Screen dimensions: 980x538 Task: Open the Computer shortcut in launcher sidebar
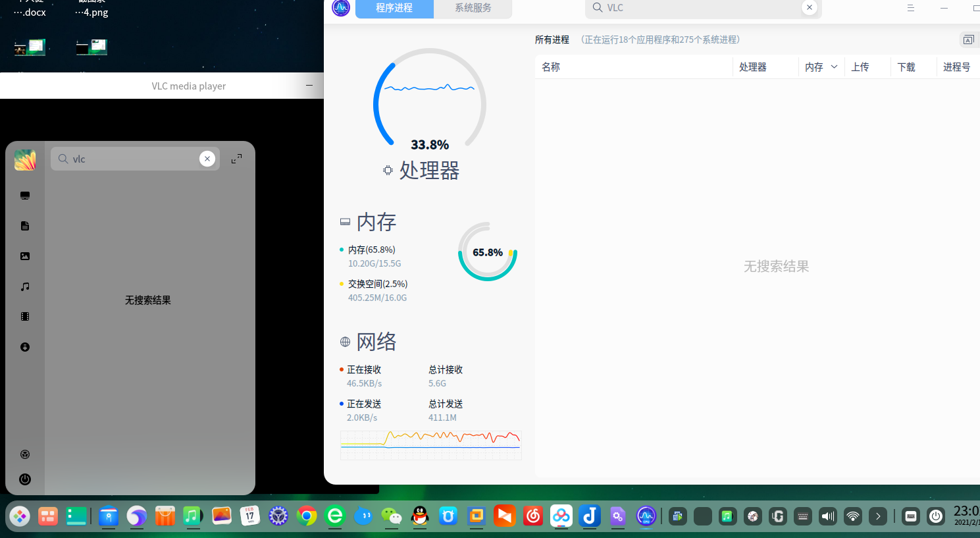tap(25, 196)
